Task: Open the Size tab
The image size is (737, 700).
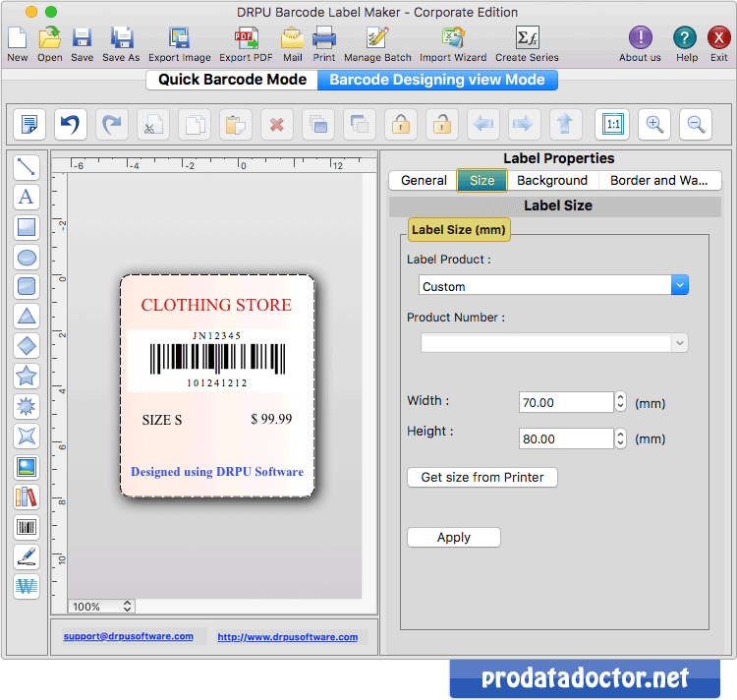Action: click(x=482, y=181)
